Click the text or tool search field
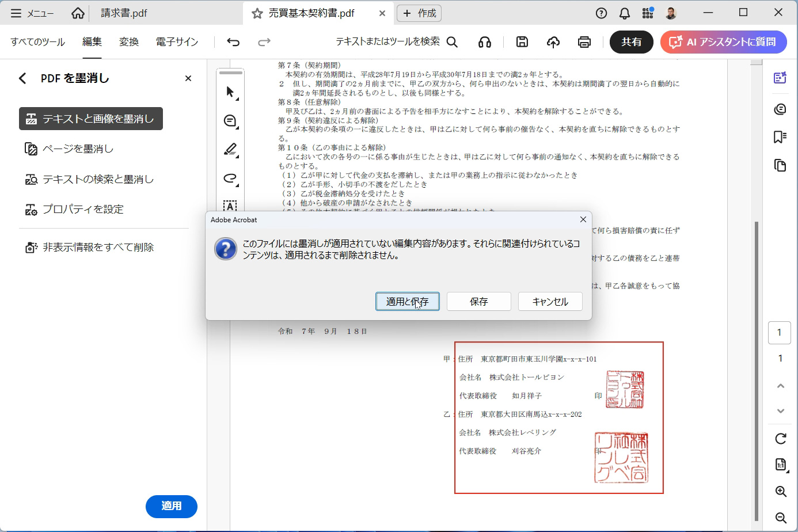The height and width of the screenshot is (532, 798). [x=397, y=42]
